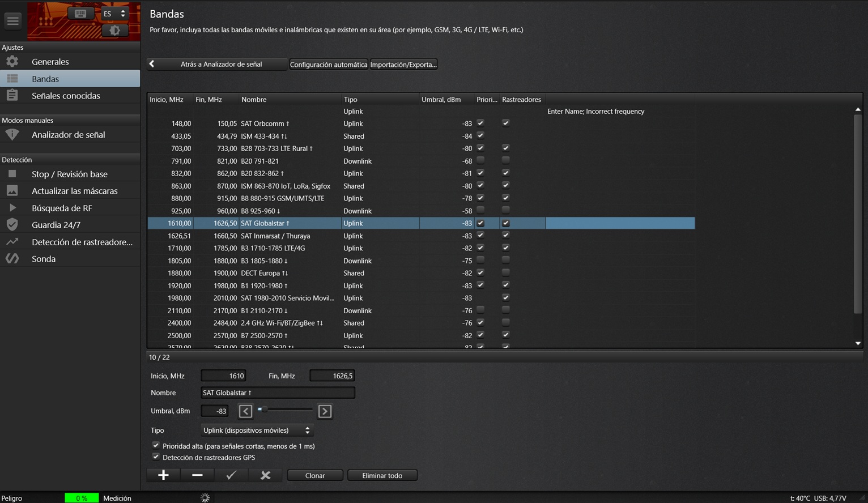This screenshot has height=503, width=868.
Task: Confirm changes with the checkmark button
Action: coord(231,475)
